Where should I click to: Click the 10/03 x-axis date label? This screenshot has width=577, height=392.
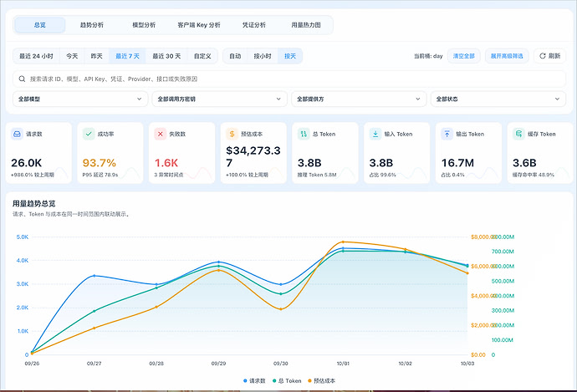click(467, 364)
